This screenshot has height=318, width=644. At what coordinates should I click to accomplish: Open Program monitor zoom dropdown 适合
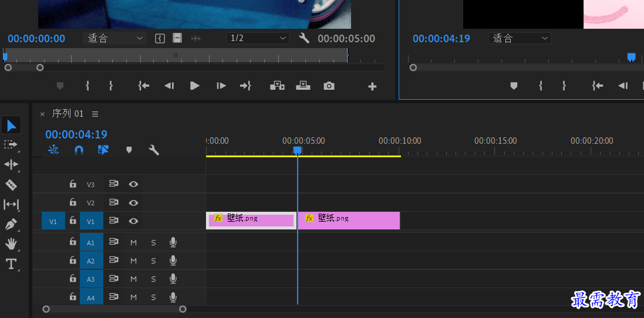[x=520, y=39]
